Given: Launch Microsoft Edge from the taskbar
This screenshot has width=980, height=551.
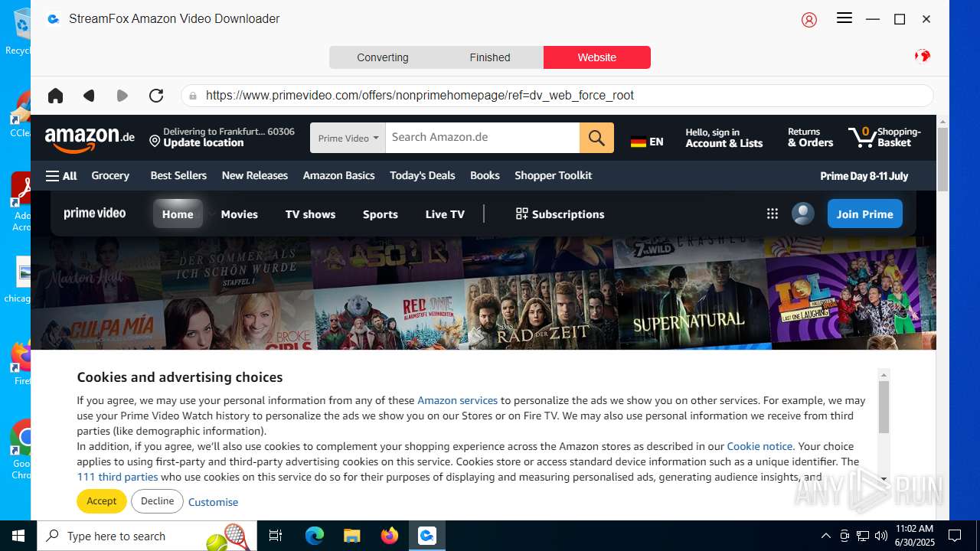Looking at the screenshot, I should pos(315,536).
